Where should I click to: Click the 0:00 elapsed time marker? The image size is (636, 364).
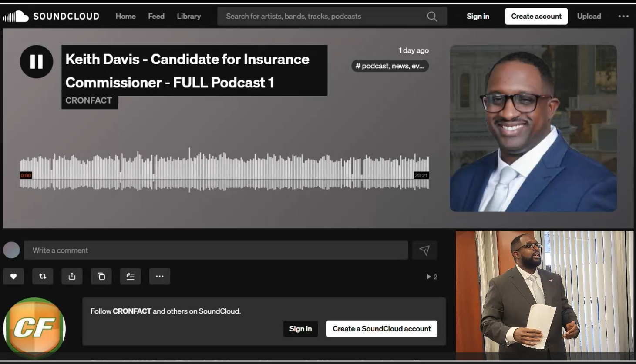26,175
